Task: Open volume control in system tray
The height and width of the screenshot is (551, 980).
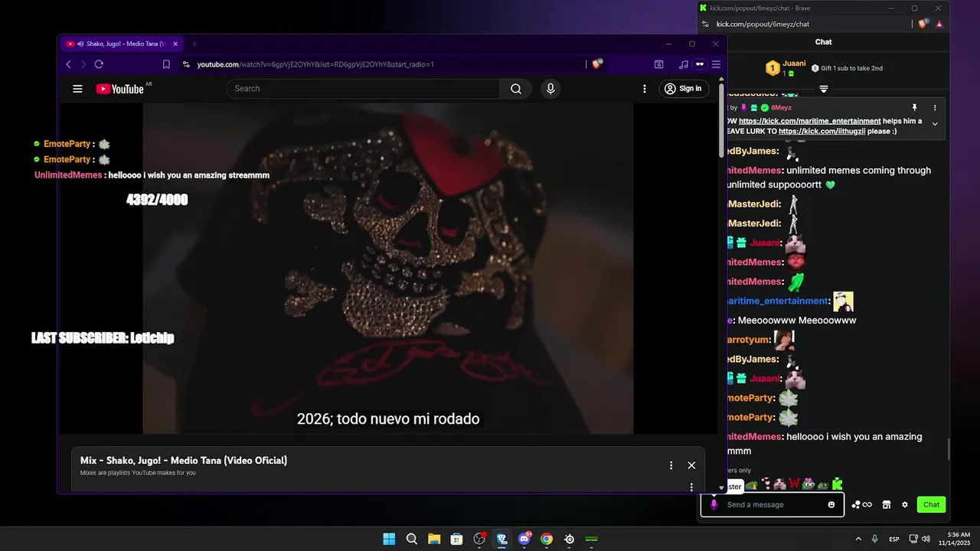Action: coord(926,539)
